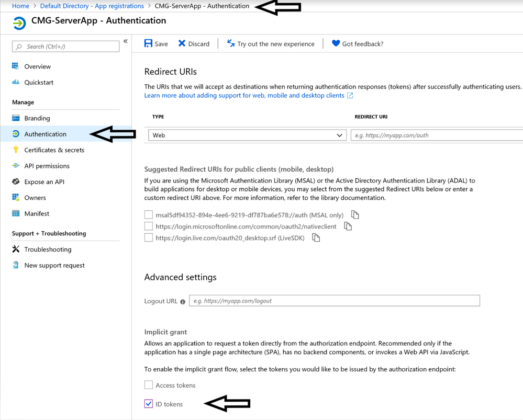This screenshot has height=420, width=523.
Task: Check the msal5df94352 MSAL only redirect URI
Action: coord(149,214)
